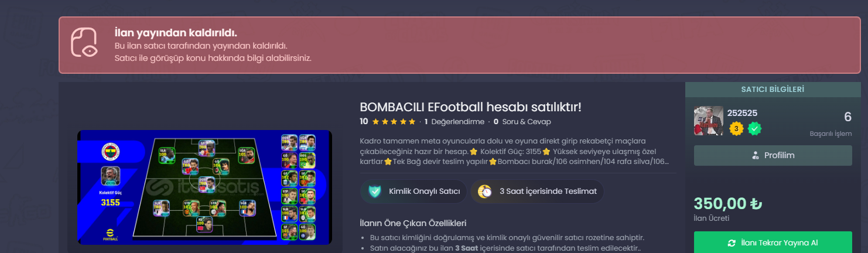Open the seller avatar picture for 252525
The height and width of the screenshot is (253, 868).
[x=709, y=121]
